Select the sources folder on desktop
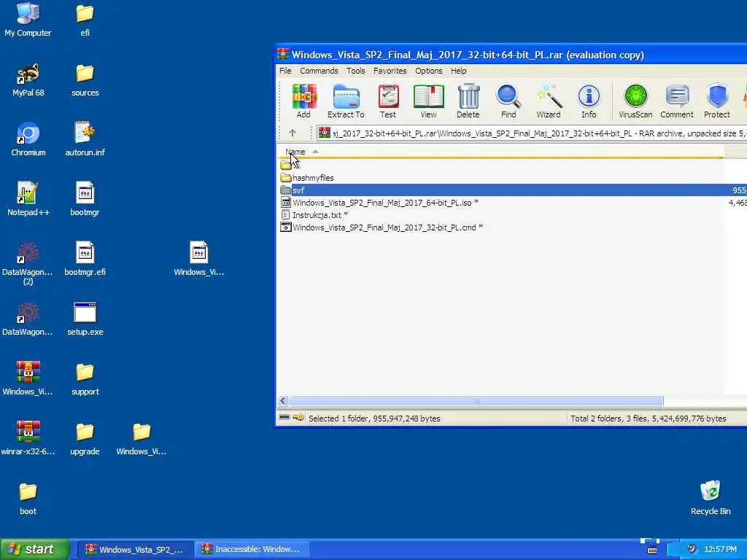This screenshot has width=747, height=560. [85, 80]
